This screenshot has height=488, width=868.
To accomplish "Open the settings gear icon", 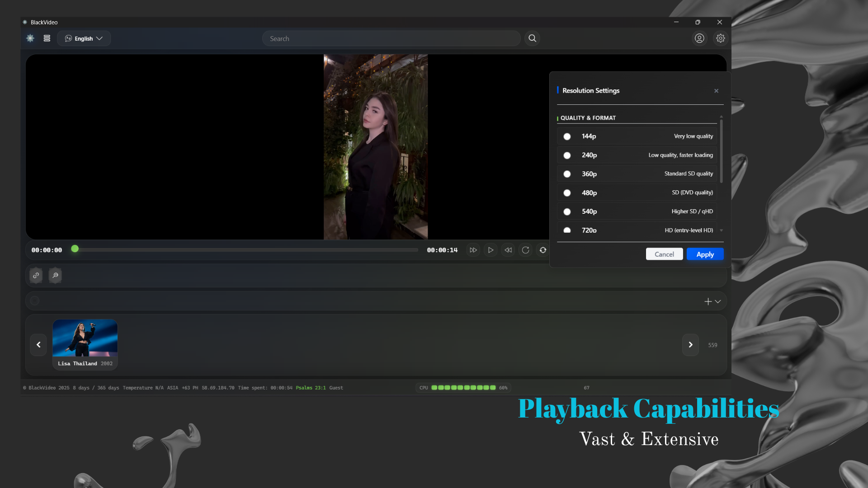I will pyautogui.click(x=720, y=38).
